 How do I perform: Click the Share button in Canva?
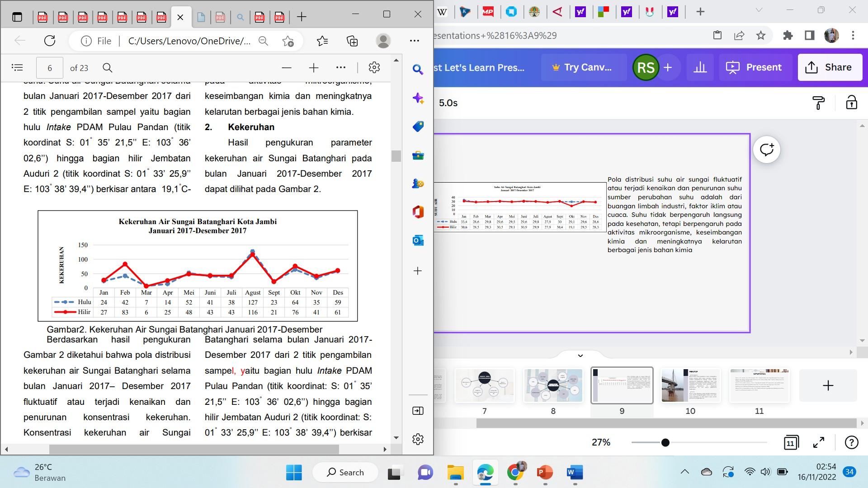[x=830, y=67]
